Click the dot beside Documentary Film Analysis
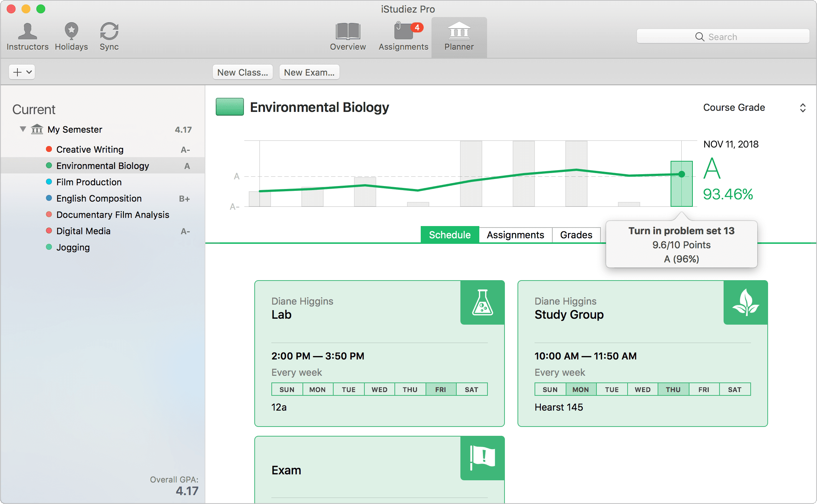This screenshot has height=504, width=817. point(49,215)
